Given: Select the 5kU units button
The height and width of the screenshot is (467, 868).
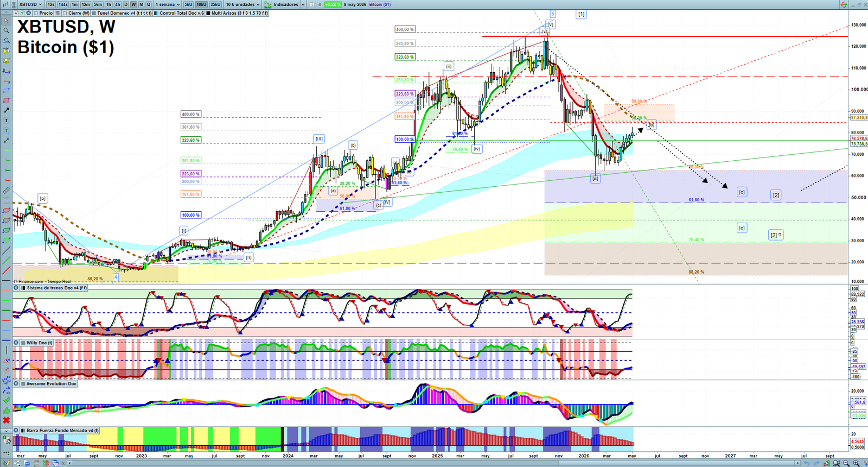Looking at the screenshot, I should [x=188, y=4].
